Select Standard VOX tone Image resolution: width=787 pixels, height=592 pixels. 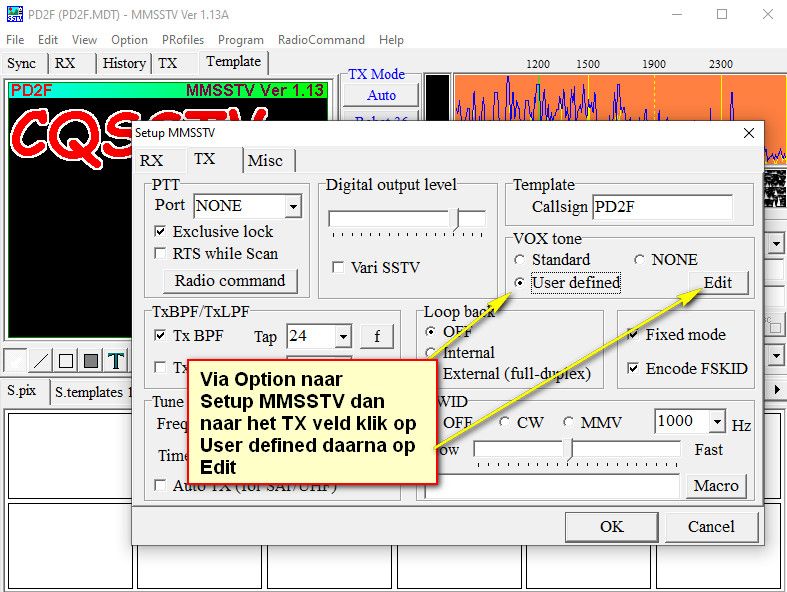click(x=519, y=260)
